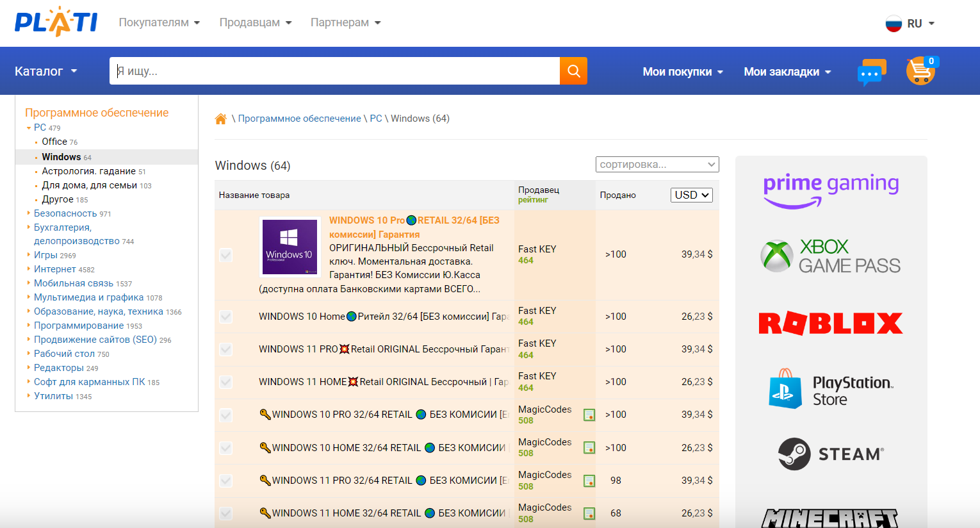Tick checkbox for WINDOWS 11 PRO Retail ORIGINAL row
Screen dimensions: 980x528
(225, 349)
